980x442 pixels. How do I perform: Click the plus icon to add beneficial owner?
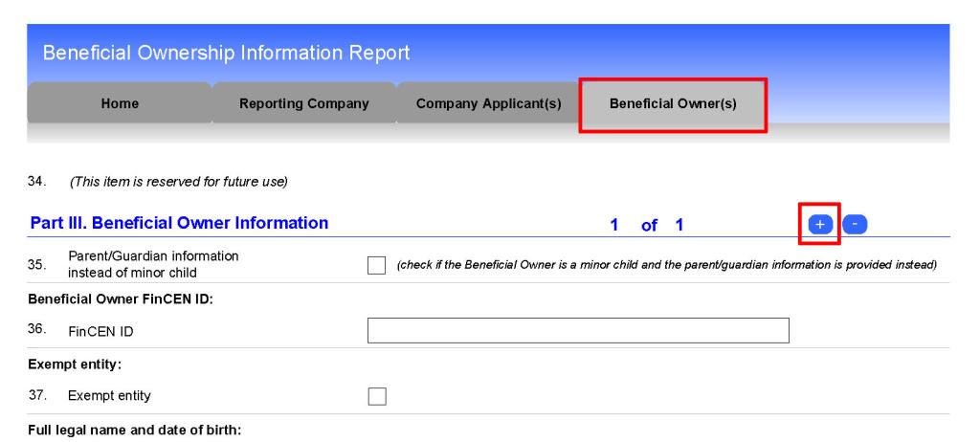point(819,224)
